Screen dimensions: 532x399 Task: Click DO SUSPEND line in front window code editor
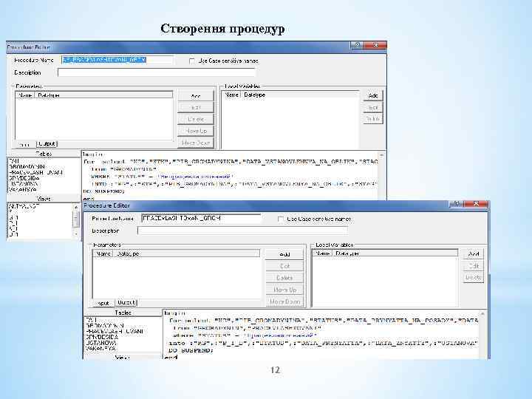[191, 350]
